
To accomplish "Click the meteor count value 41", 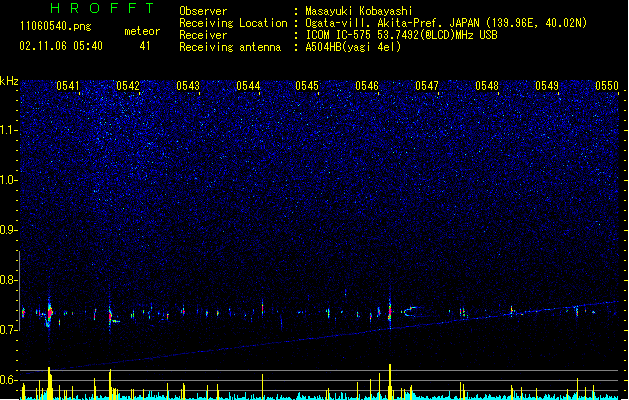I will click(x=145, y=46).
